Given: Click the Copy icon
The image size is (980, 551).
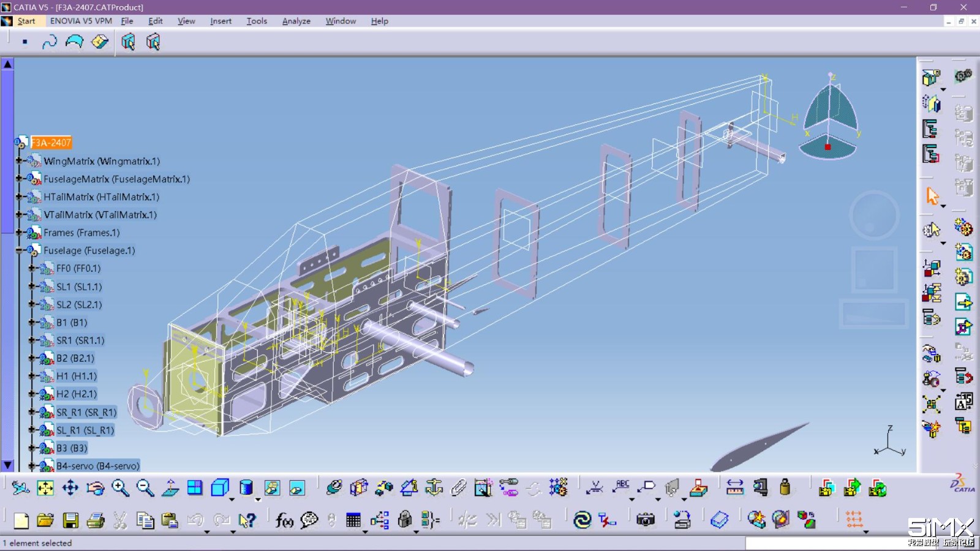Looking at the screenshot, I should [145, 520].
